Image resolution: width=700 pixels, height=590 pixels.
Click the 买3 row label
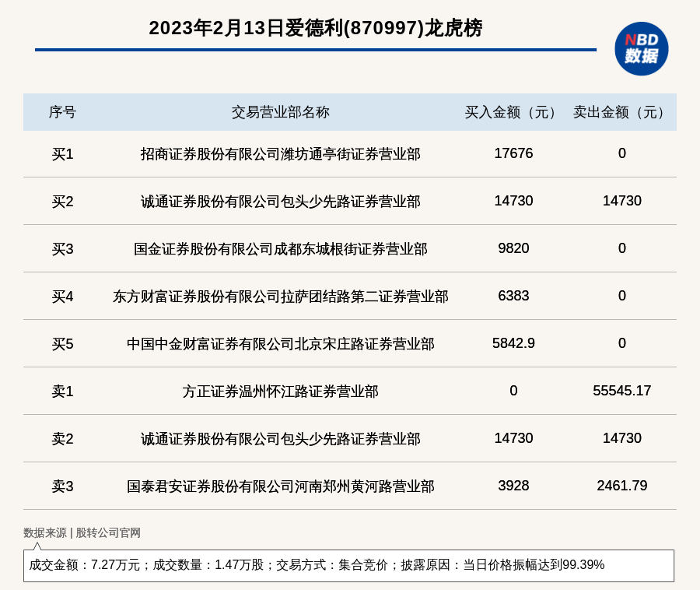click(x=62, y=249)
